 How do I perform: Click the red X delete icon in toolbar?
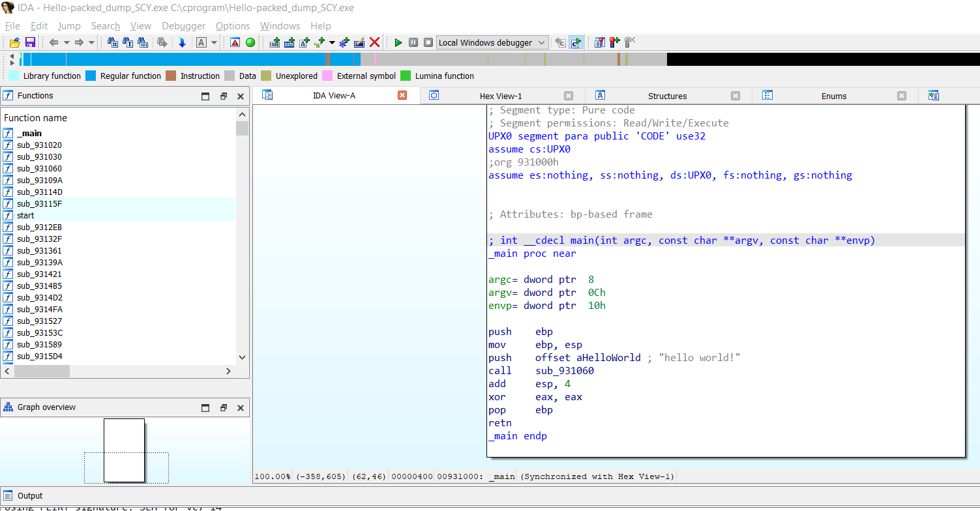[x=375, y=42]
